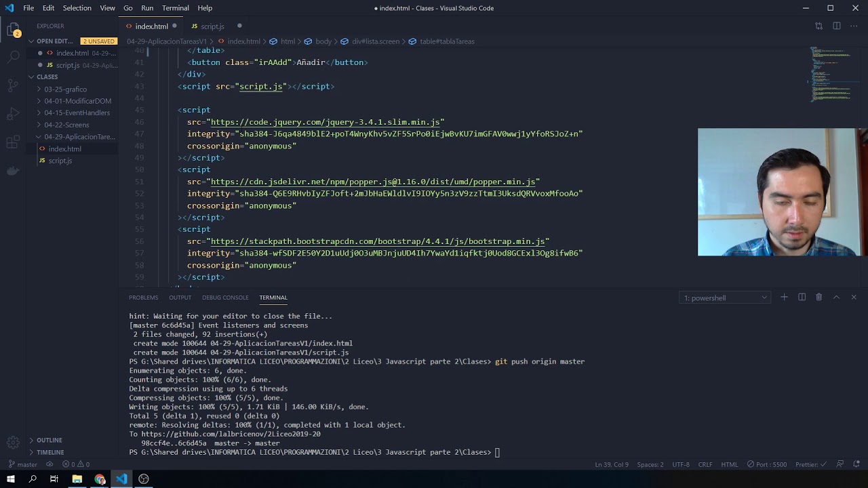The image size is (868, 488).
Task: Switch to Chrome from the taskbar
Action: tap(100, 479)
